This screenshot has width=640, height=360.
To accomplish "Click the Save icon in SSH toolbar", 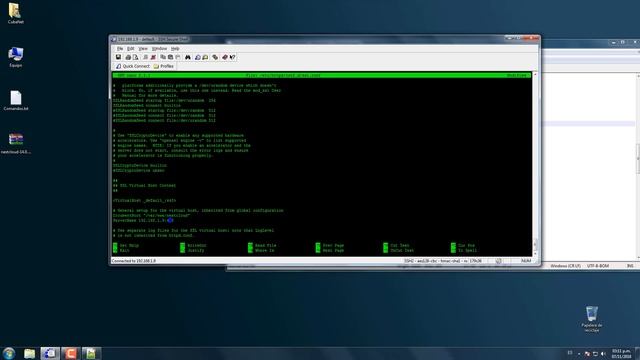I will click(x=118, y=57).
